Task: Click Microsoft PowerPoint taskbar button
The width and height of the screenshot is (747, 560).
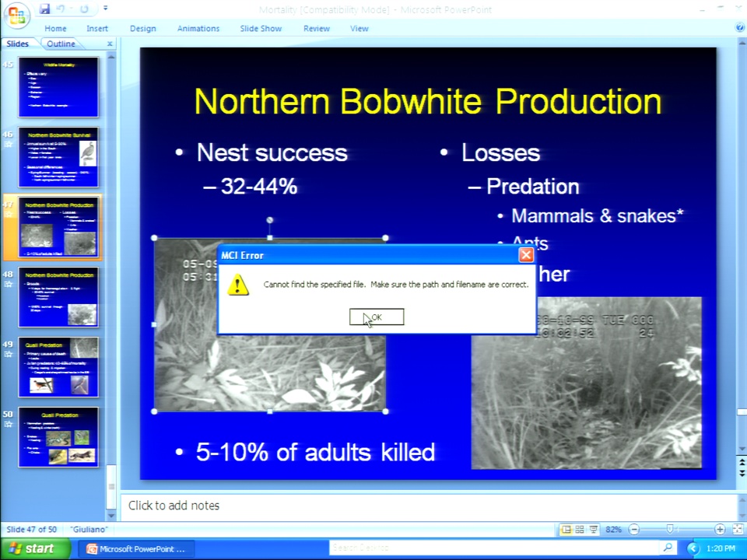Action: click(x=135, y=549)
